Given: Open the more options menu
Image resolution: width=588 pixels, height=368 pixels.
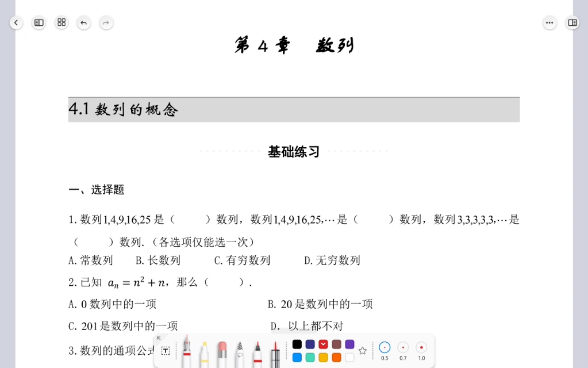Looking at the screenshot, I should click(549, 22).
